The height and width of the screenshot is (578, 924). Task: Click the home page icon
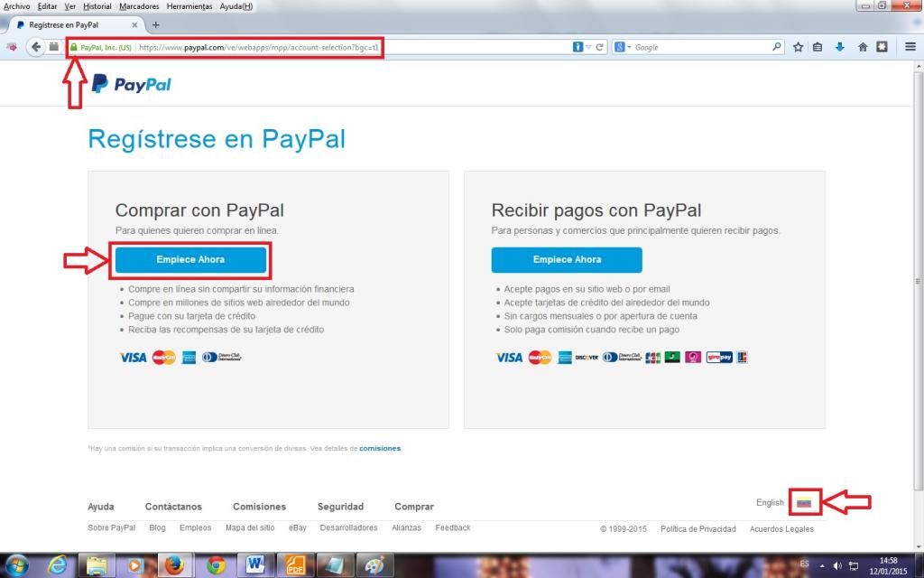click(x=863, y=47)
